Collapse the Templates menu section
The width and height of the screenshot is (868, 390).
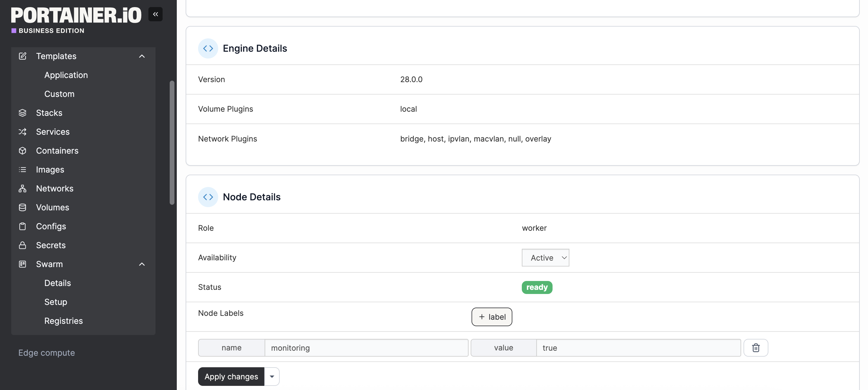pyautogui.click(x=142, y=56)
